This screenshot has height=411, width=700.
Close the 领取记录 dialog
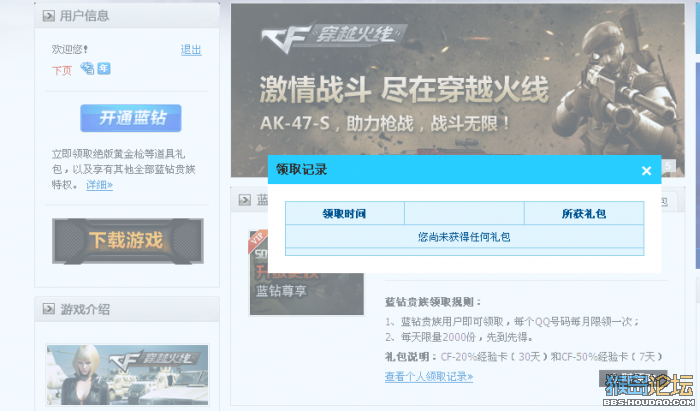(x=646, y=170)
